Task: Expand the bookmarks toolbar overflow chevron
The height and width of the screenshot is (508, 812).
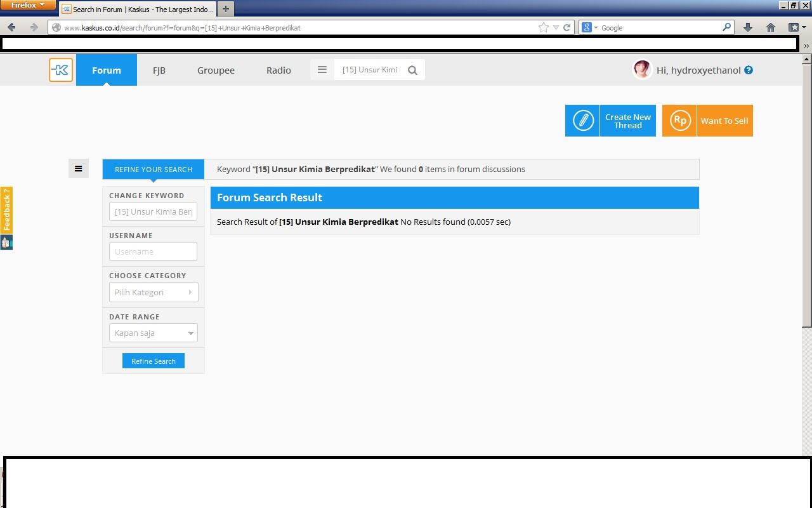Action: tap(806, 46)
